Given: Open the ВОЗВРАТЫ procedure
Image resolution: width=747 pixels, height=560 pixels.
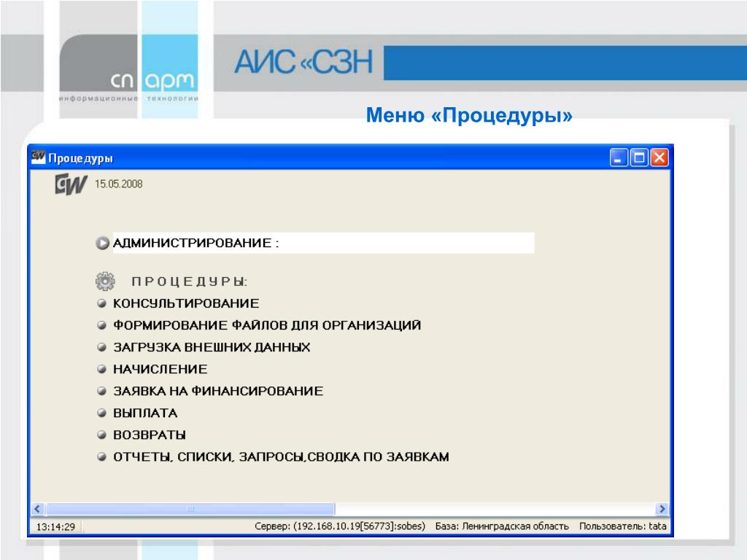Looking at the screenshot, I should click(149, 435).
